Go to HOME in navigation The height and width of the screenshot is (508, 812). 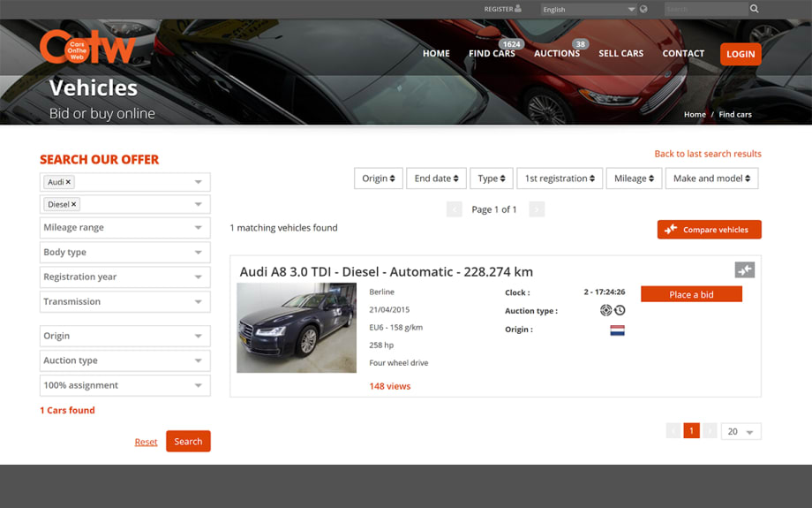436,53
